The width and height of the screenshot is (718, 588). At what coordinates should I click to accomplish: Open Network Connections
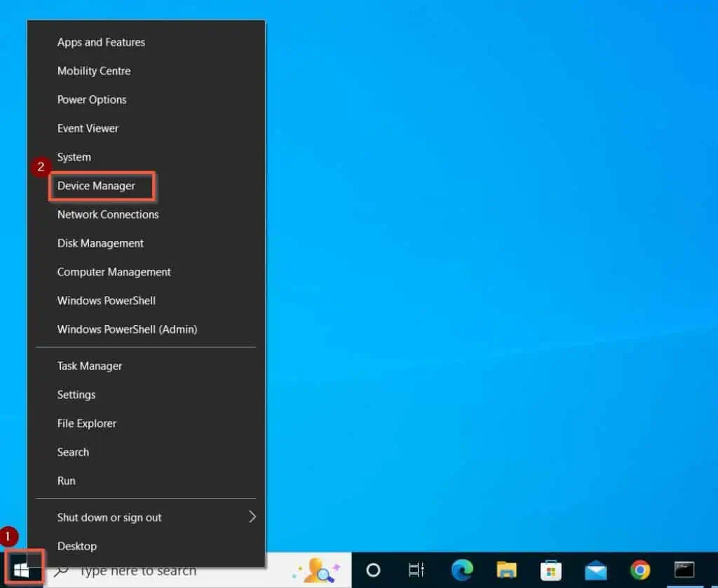coord(107,214)
